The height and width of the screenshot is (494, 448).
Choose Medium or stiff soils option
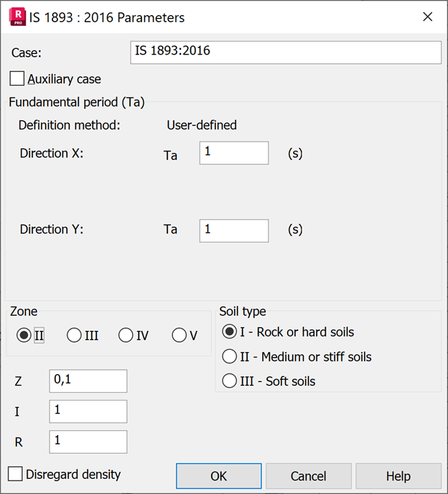click(230, 356)
